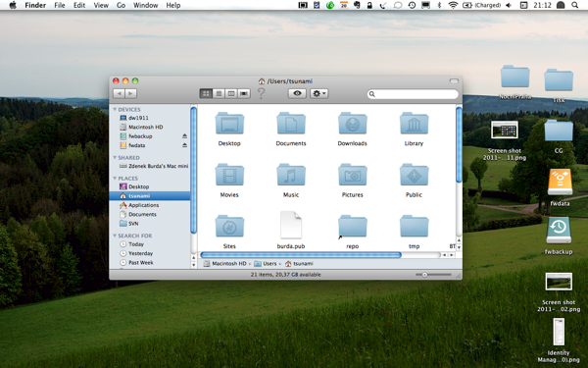Select Identity Manag...0).png thumbnail on desktop
Viewport: 588px width, 368px height.
click(x=559, y=332)
